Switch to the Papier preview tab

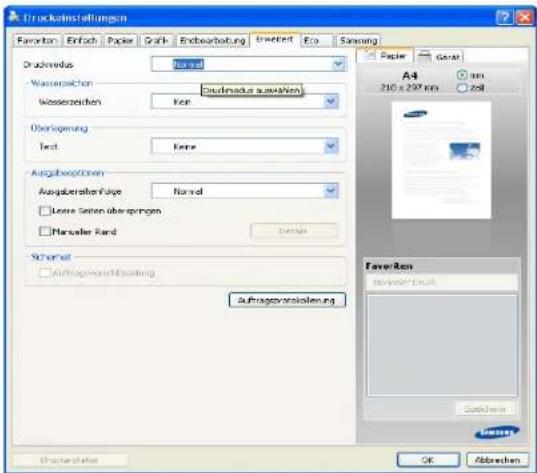pos(385,56)
